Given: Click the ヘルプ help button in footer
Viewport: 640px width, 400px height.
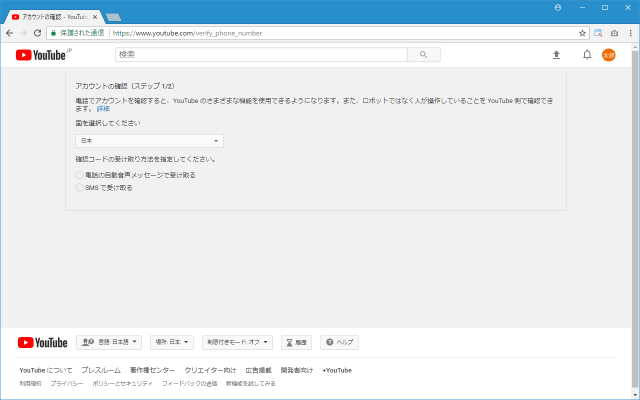Looking at the screenshot, I should [x=339, y=342].
